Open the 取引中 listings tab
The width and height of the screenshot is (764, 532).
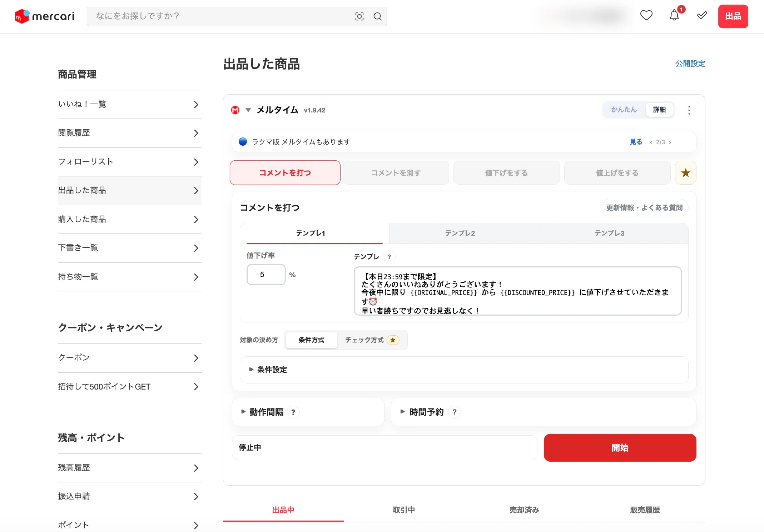404,510
